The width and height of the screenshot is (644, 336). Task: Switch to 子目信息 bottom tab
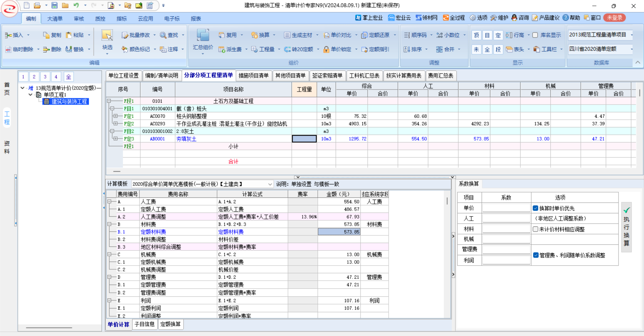tap(145, 324)
